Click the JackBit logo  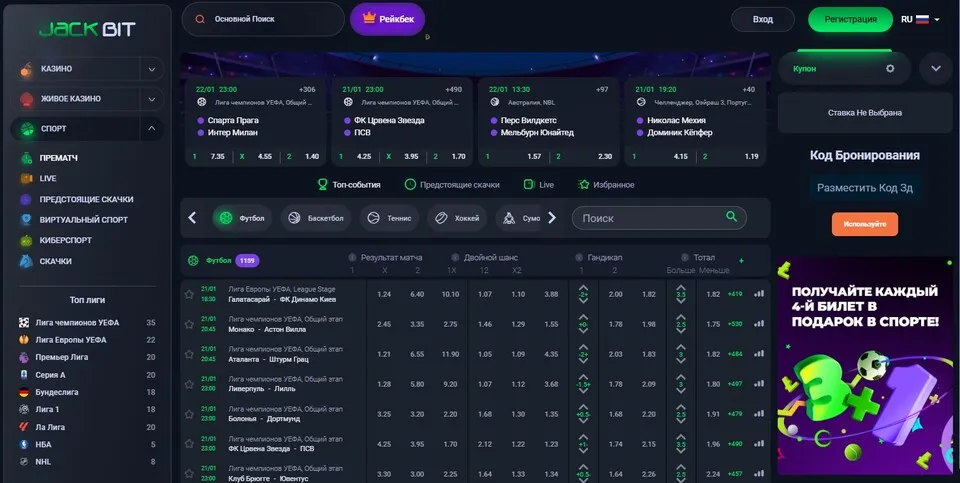pos(86,29)
